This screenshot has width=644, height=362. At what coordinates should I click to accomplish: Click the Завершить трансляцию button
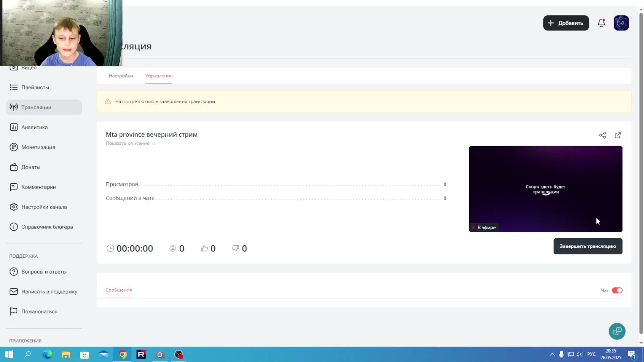click(x=588, y=246)
